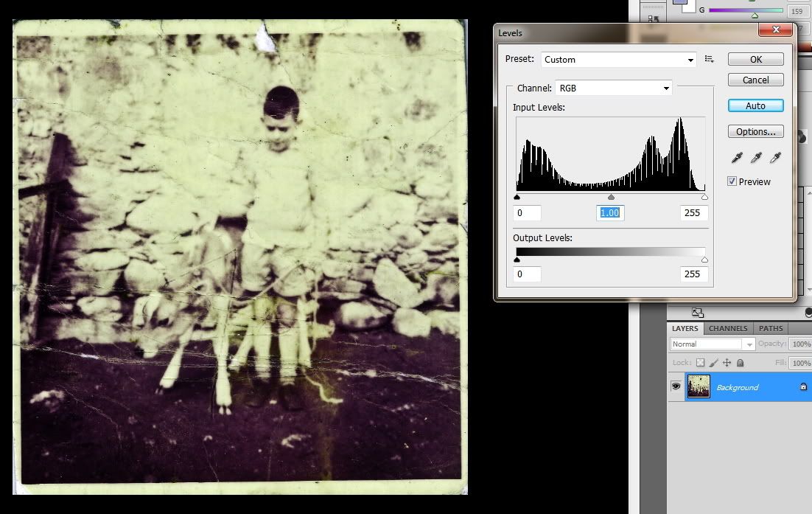812x514 pixels.
Task: Click OK in the Levels dialog
Action: (x=755, y=60)
